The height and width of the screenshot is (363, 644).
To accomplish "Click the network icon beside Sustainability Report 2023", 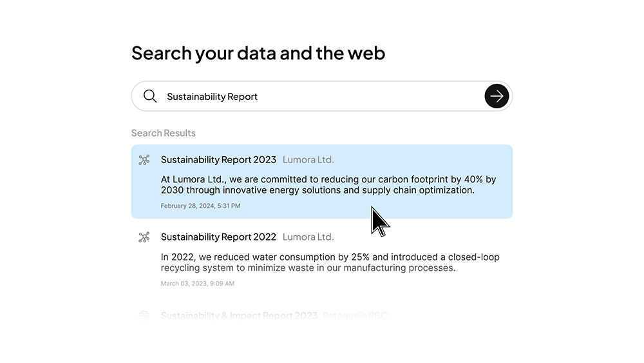I will coord(144,160).
